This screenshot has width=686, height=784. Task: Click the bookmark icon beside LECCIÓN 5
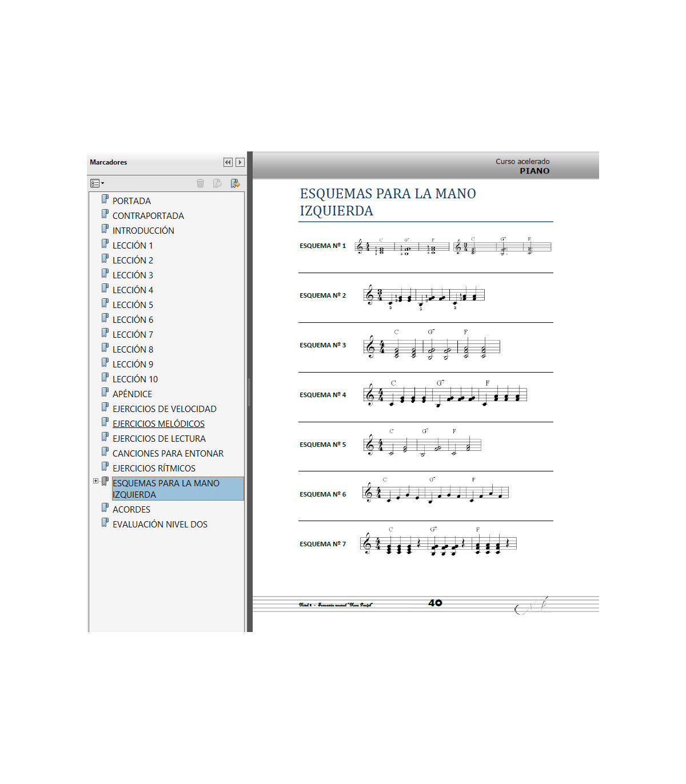(105, 303)
